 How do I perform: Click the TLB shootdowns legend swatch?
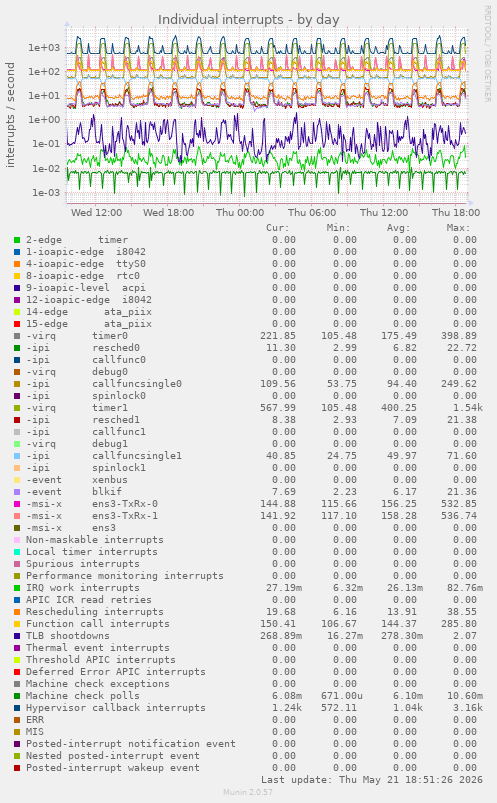[17, 636]
